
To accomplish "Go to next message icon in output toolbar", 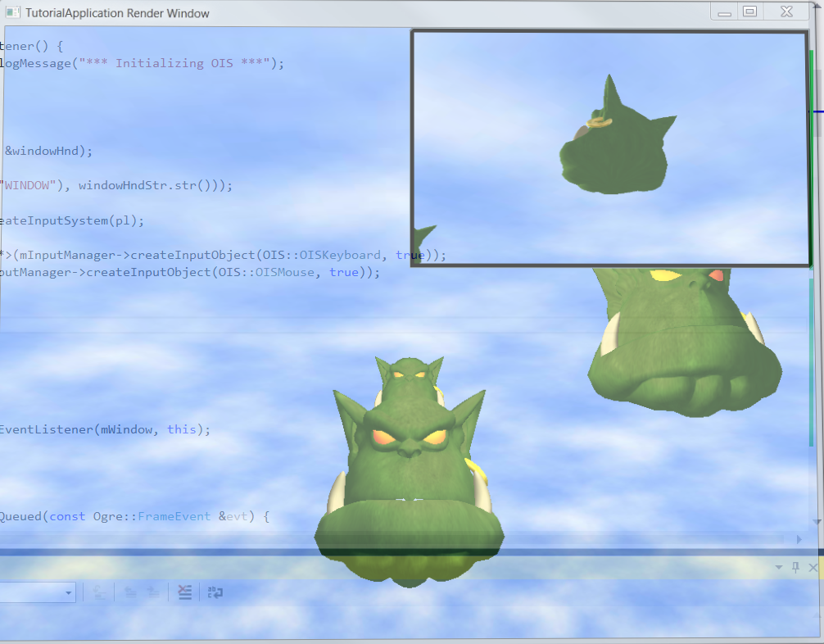I will (153, 592).
